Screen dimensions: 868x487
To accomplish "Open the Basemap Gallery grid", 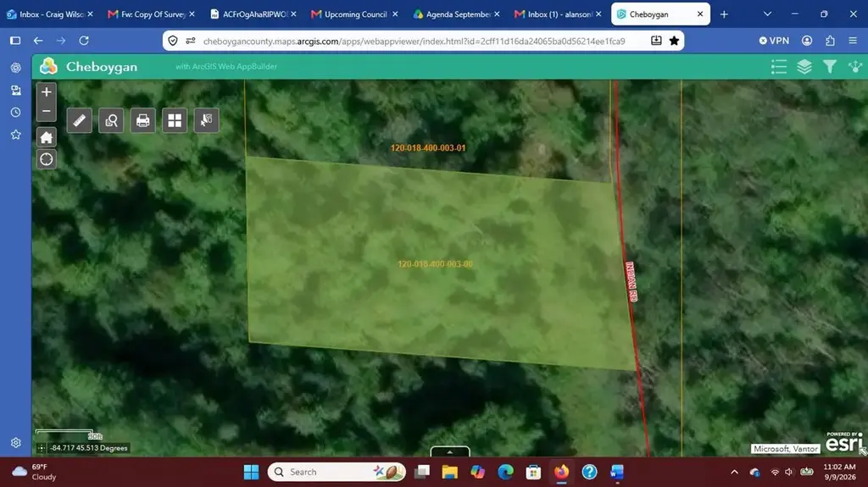I will pos(175,120).
